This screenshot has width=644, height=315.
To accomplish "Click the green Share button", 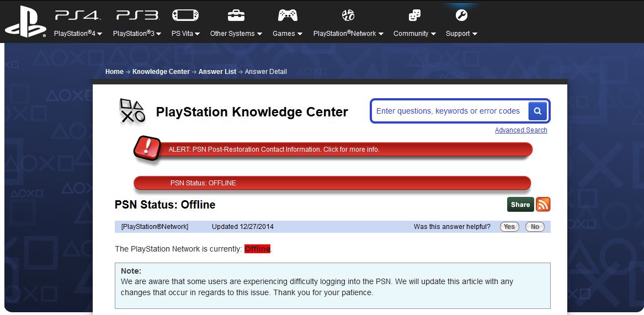I will tap(520, 205).
